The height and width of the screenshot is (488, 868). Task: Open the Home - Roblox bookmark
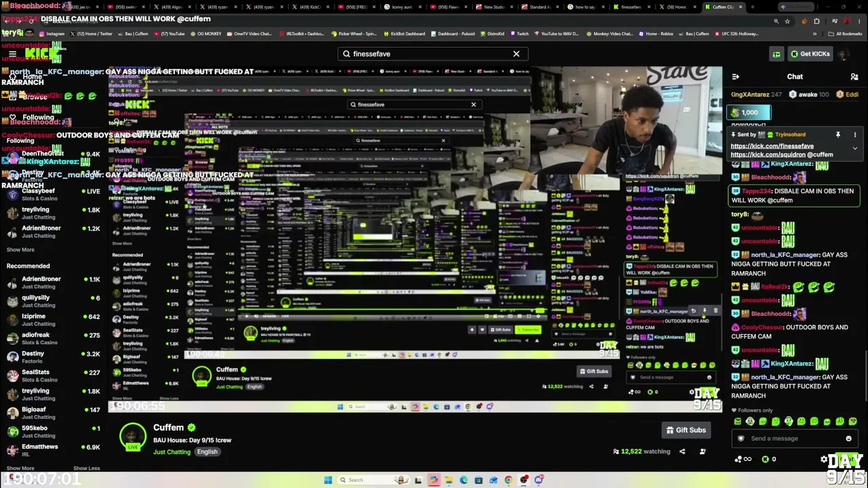click(x=656, y=33)
